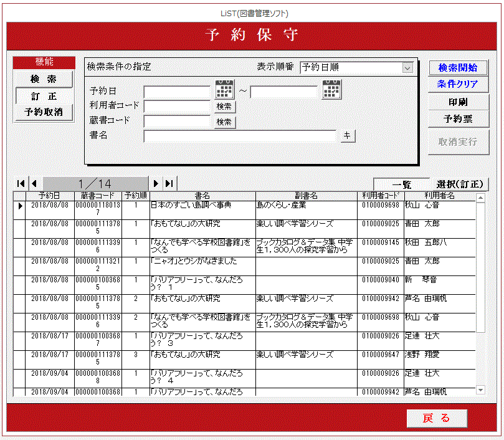This screenshot has width=504, height=440.
Task: Click the 書名 column header
Action: click(202, 196)
